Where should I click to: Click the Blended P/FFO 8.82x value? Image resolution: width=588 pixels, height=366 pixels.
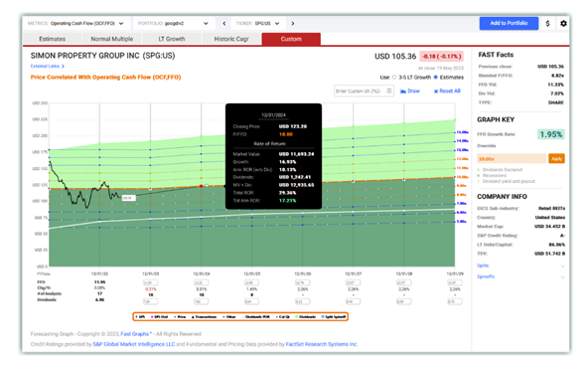tap(558, 76)
